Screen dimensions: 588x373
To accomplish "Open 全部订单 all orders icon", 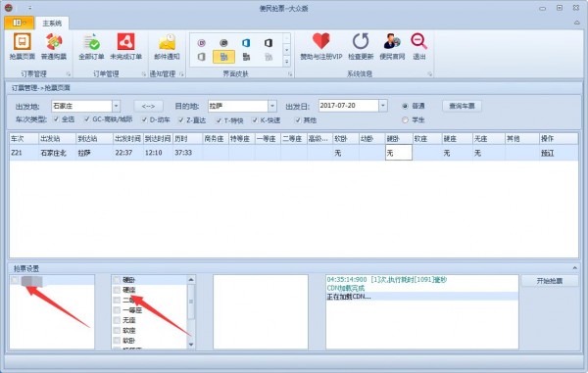I will [91, 41].
